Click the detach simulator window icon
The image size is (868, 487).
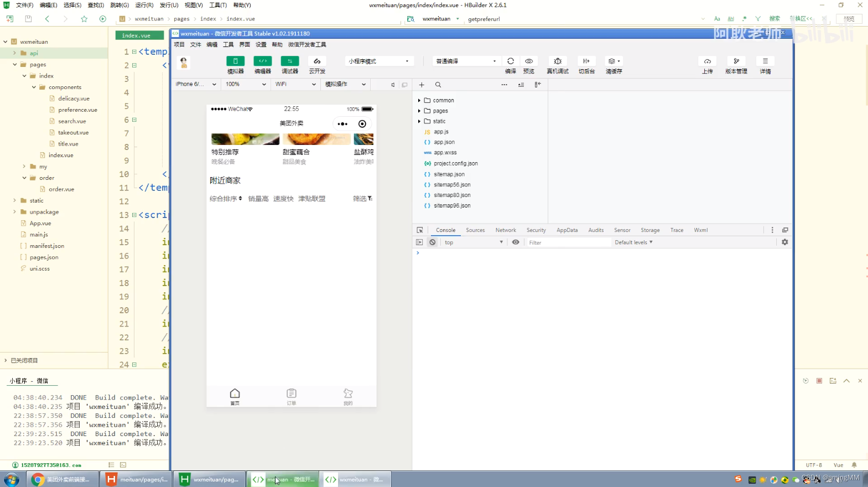coord(404,85)
